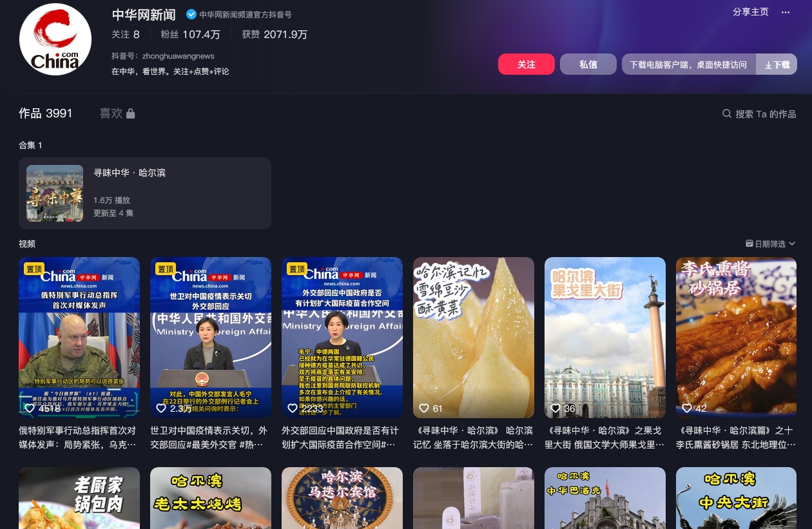The width and height of the screenshot is (812, 529).
Task: Click the heart icon with 2.3万 likes
Action: point(160,409)
